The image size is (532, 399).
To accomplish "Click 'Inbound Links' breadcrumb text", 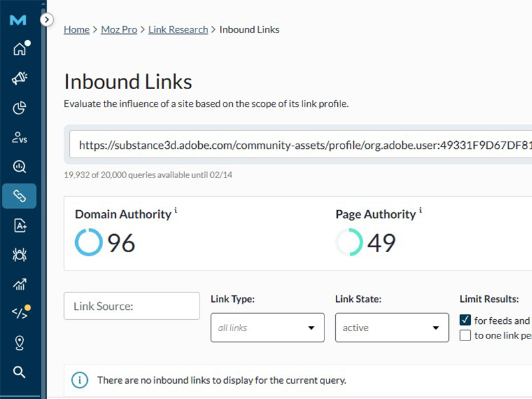I will pyautogui.click(x=249, y=29).
